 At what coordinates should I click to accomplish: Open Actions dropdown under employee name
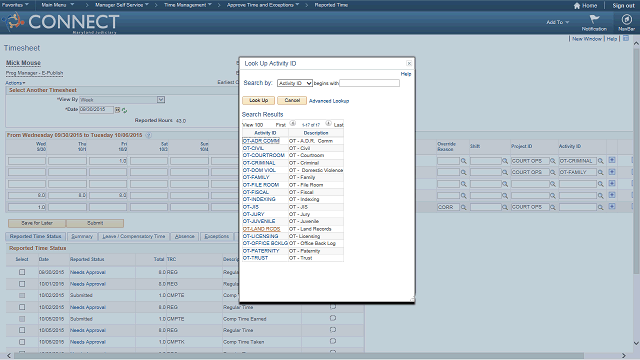coord(15,83)
